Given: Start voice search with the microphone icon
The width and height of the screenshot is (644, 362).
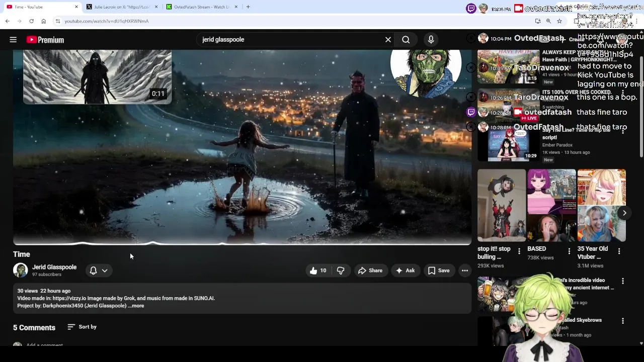Looking at the screenshot, I should (x=431, y=40).
